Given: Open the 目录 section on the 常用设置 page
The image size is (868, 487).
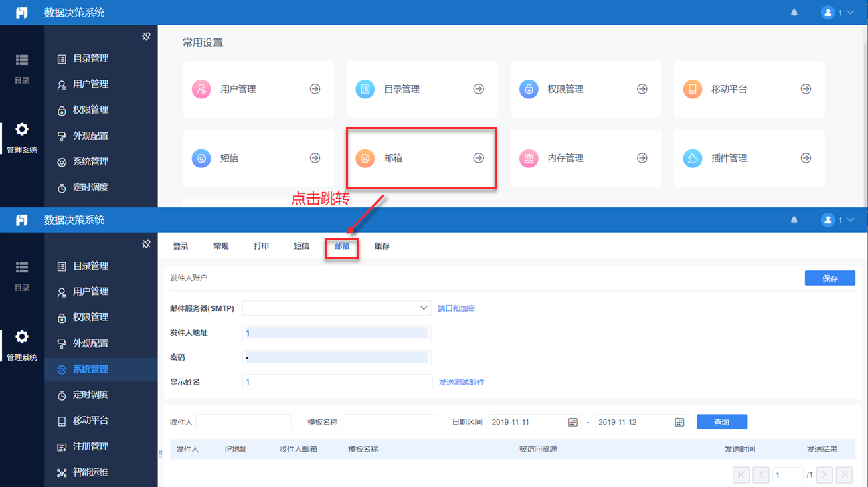Looking at the screenshot, I should pyautogui.click(x=22, y=68).
